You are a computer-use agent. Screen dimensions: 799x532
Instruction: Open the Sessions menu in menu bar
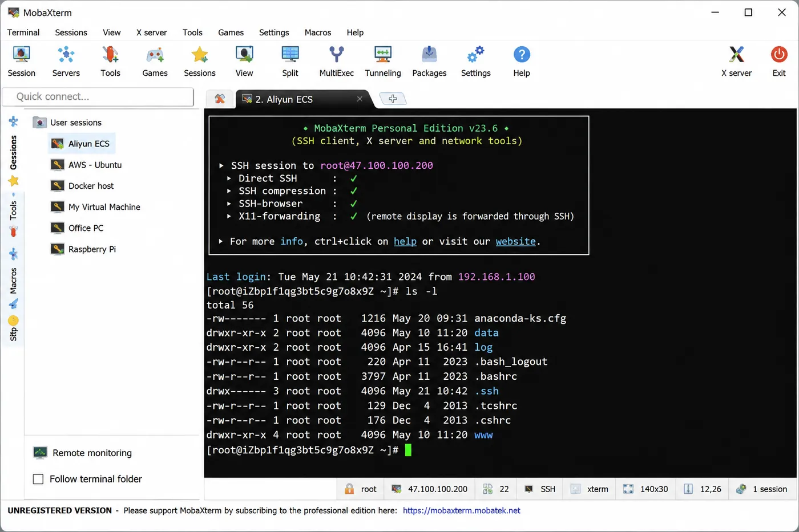pyautogui.click(x=71, y=33)
